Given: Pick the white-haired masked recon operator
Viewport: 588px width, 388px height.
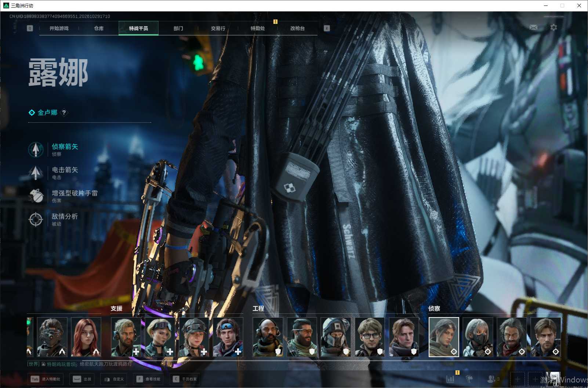Looking at the screenshot, I should [478, 337].
